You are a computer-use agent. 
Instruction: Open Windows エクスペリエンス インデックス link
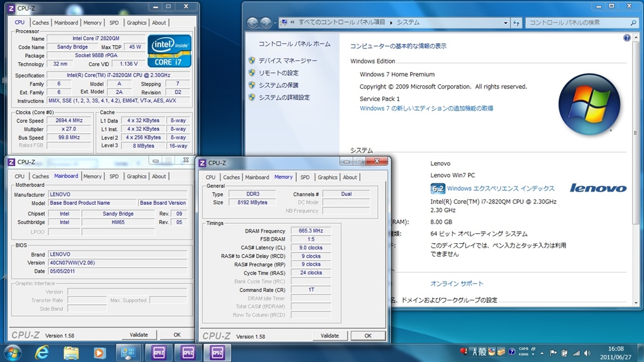coord(501,189)
